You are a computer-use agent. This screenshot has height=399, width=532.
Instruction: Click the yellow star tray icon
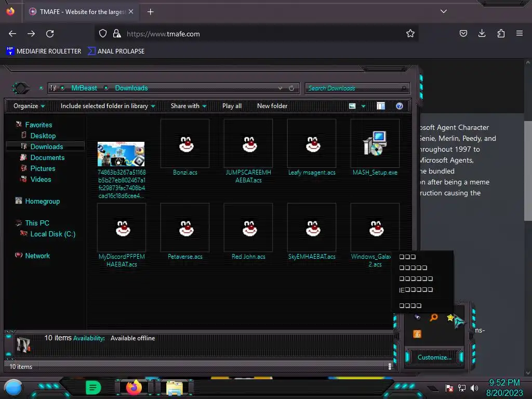(450, 317)
